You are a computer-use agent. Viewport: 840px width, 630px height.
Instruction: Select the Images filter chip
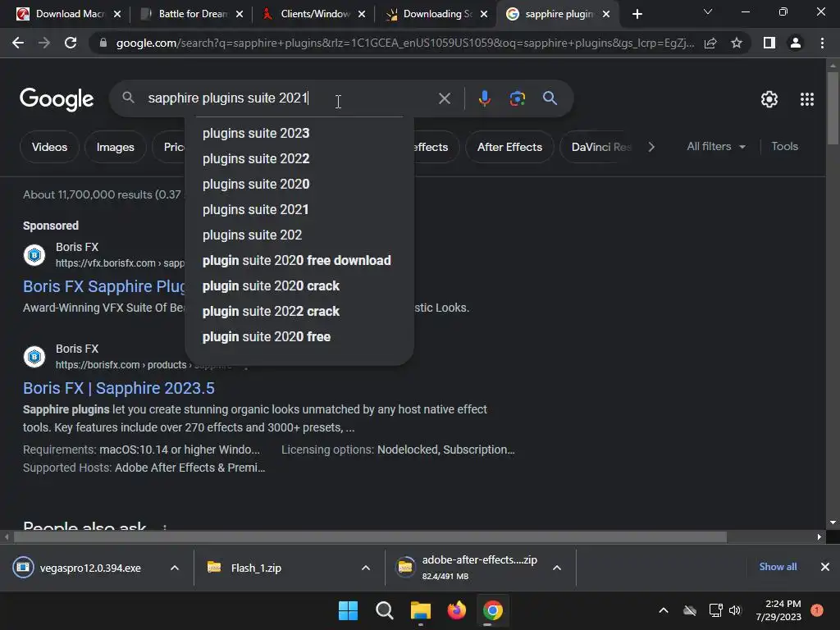(x=115, y=147)
